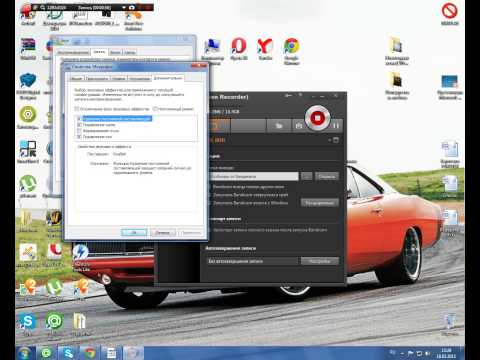Open the Windows Start menu
The image size is (480, 360).
coord(24,353)
